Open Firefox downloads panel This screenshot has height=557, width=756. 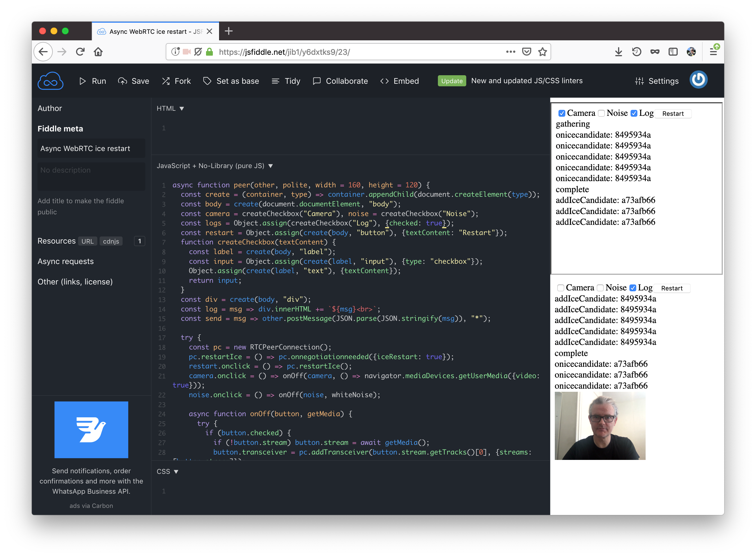618,52
